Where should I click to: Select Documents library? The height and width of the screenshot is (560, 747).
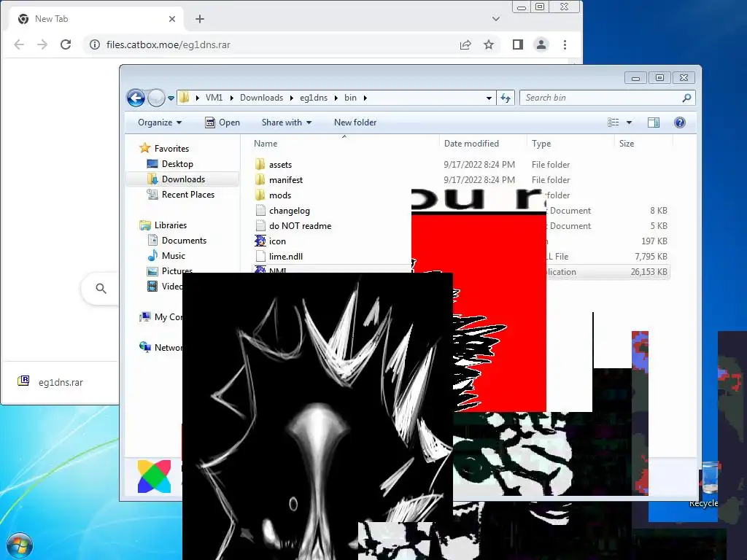[177, 241]
